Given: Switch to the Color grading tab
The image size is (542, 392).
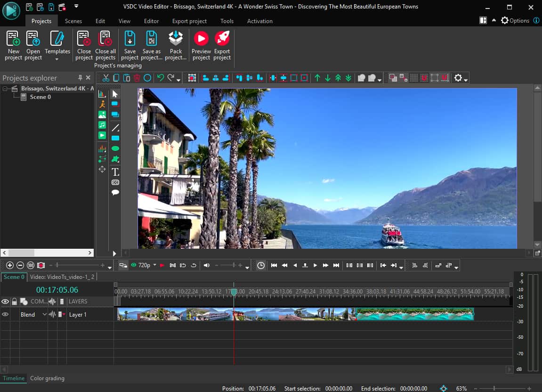Looking at the screenshot, I should tap(47, 378).
